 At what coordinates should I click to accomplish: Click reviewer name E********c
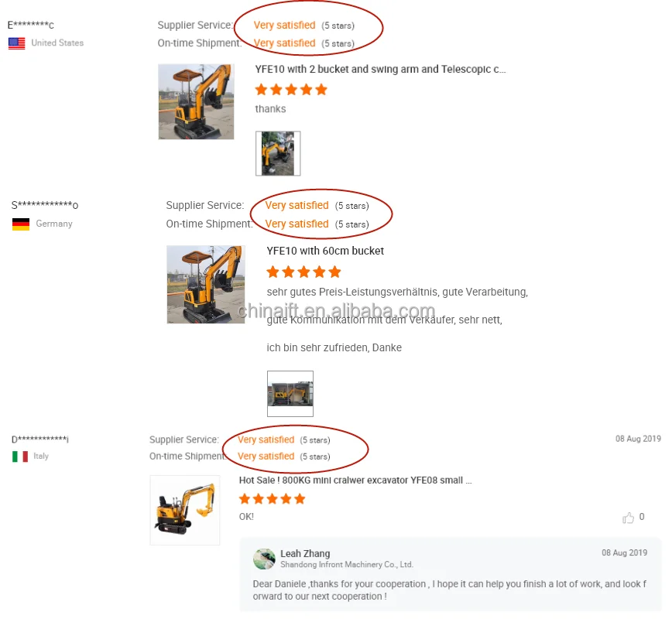pos(31,25)
